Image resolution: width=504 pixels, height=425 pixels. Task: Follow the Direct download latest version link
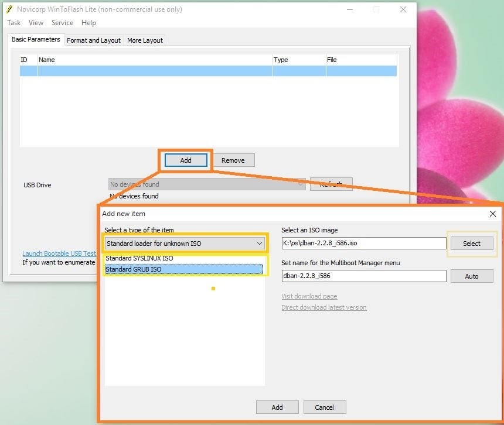(323, 307)
